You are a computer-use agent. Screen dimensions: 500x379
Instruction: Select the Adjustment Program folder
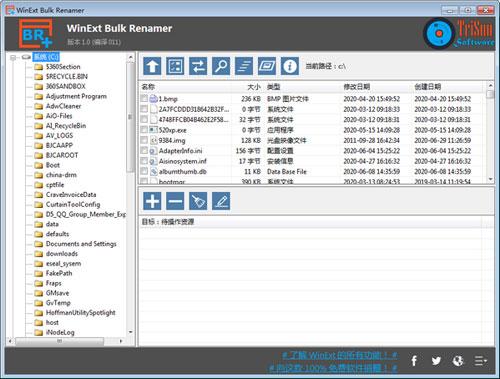(x=76, y=96)
